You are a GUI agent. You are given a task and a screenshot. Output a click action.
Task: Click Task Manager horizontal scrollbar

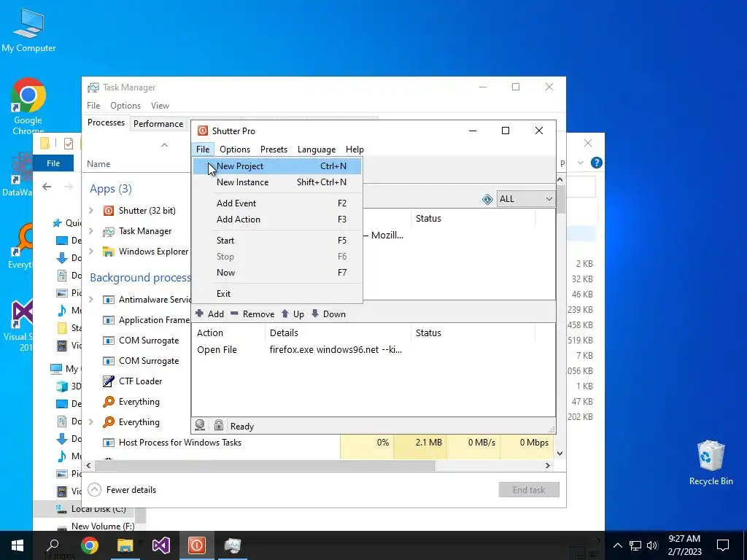(265, 466)
